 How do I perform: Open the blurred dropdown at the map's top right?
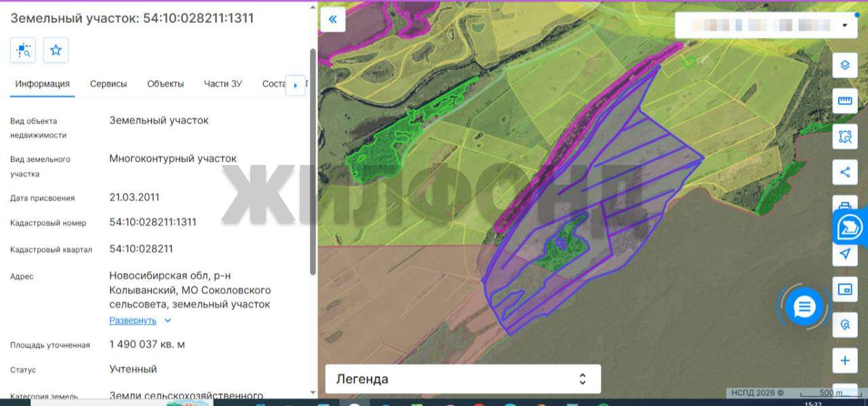click(767, 26)
